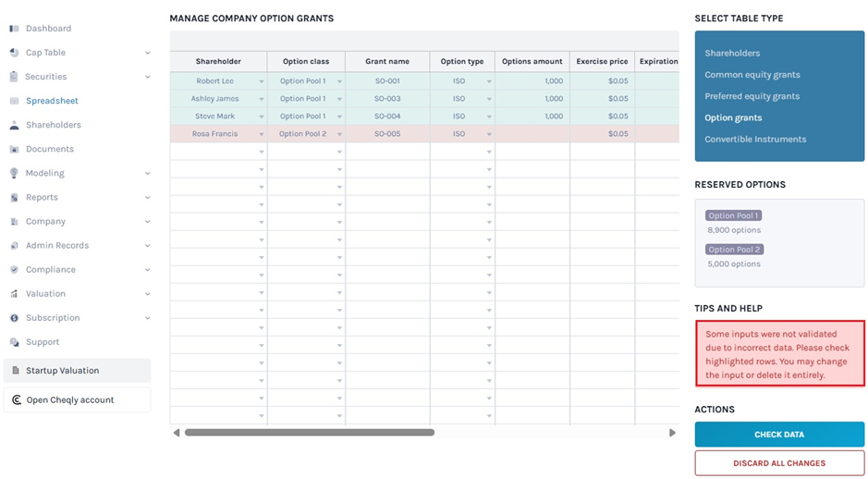Click the Modeling lightbulb icon
868x479 pixels.
pyautogui.click(x=14, y=173)
